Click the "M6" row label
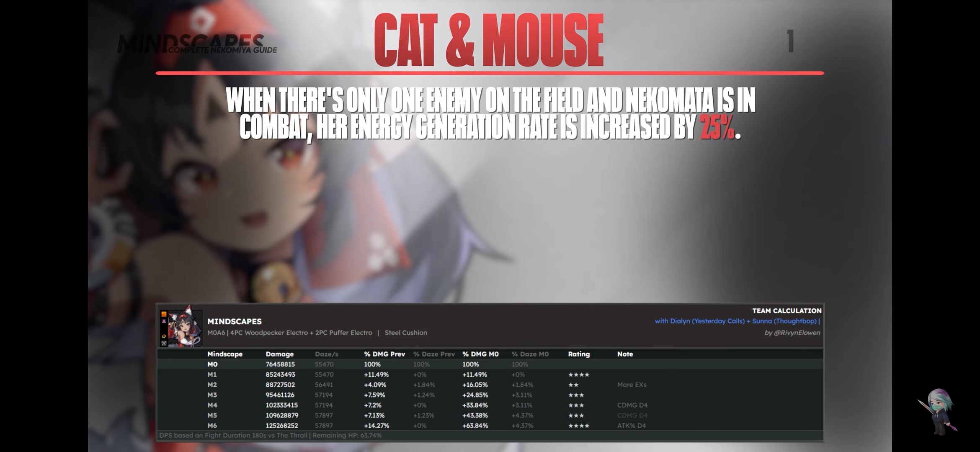 tap(212, 426)
